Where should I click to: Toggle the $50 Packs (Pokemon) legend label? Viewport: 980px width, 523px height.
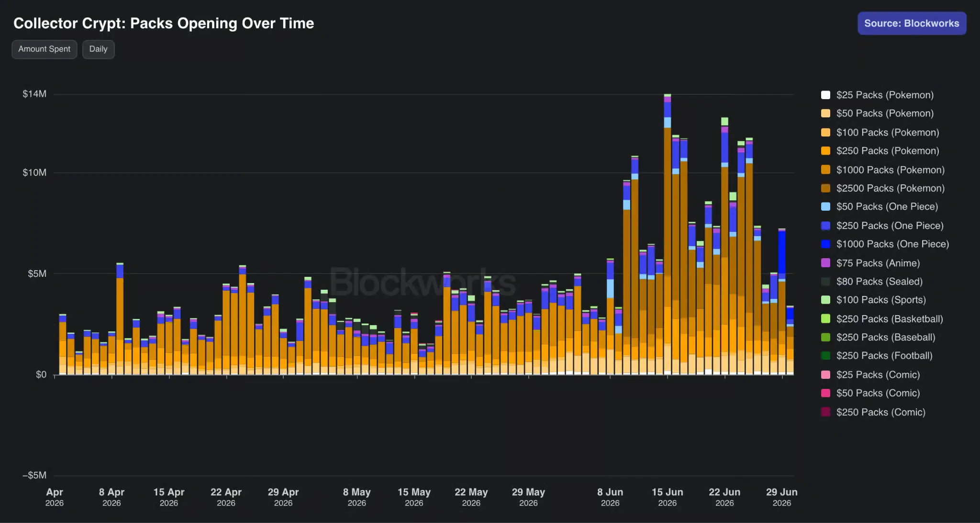[885, 114]
